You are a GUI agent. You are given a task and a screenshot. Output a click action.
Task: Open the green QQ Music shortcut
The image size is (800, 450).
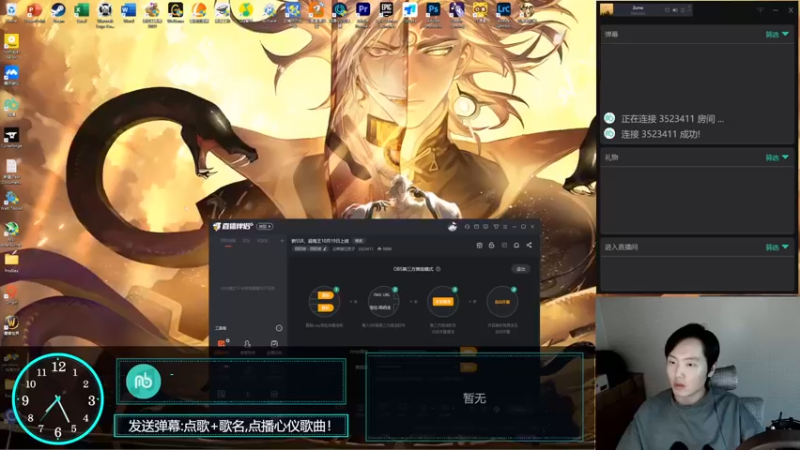[246, 10]
